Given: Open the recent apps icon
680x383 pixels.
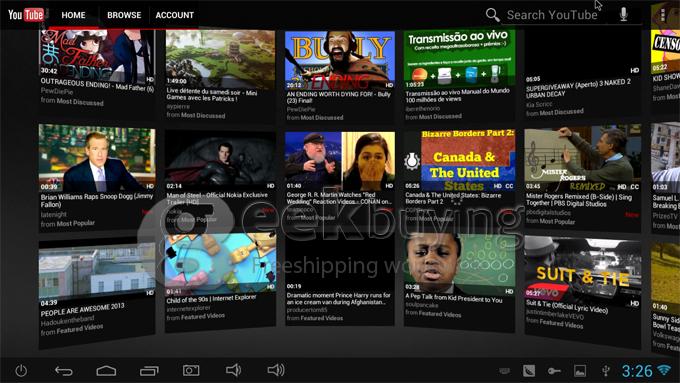Looking at the screenshot, I should (149, 371).
